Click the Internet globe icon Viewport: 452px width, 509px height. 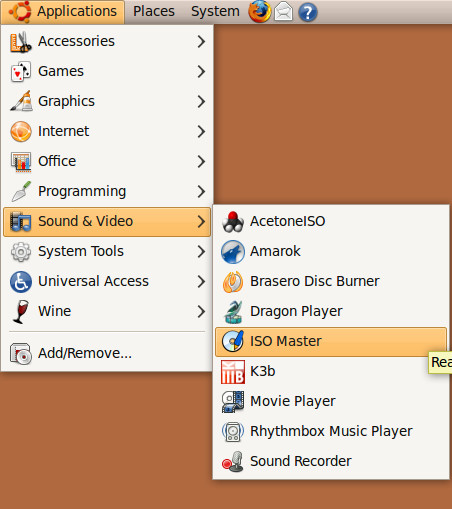21,131
